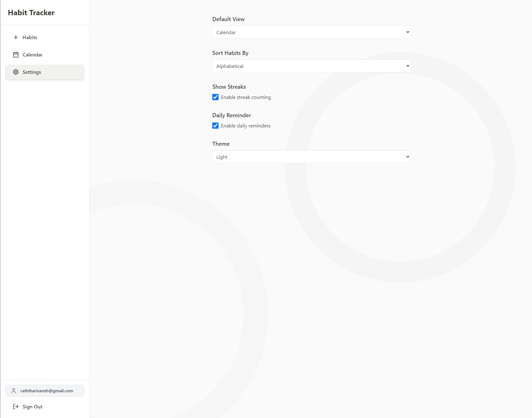The height and width of the screenshot is (418, 532).
Task: Click the user profile icon
Action: pyautogui.click(x=14, y=391)
